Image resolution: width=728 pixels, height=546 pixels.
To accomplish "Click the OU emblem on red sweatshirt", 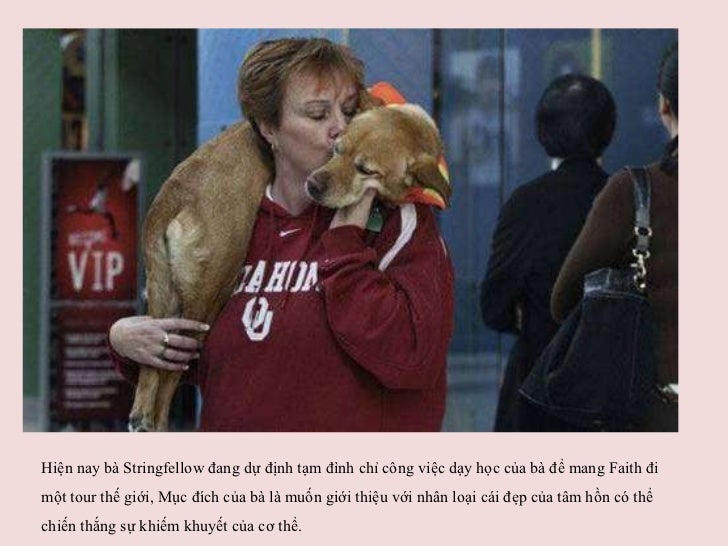I will coord(257,318).
